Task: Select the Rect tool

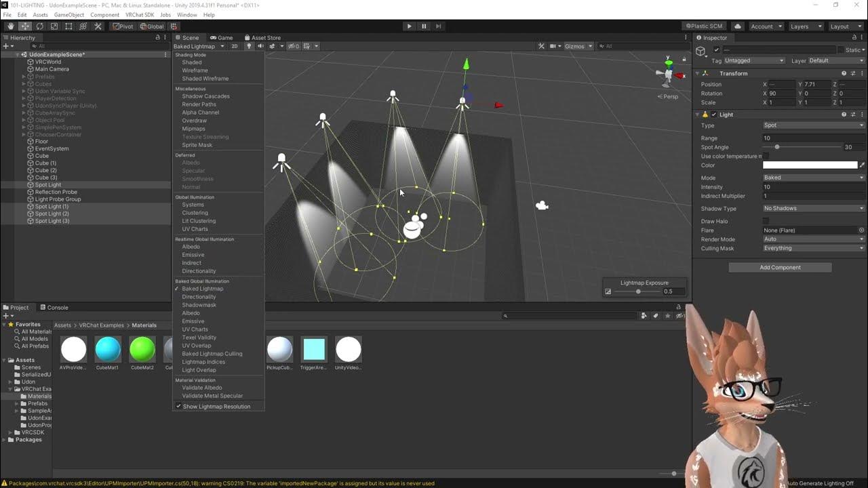Action: pos(68,26)
